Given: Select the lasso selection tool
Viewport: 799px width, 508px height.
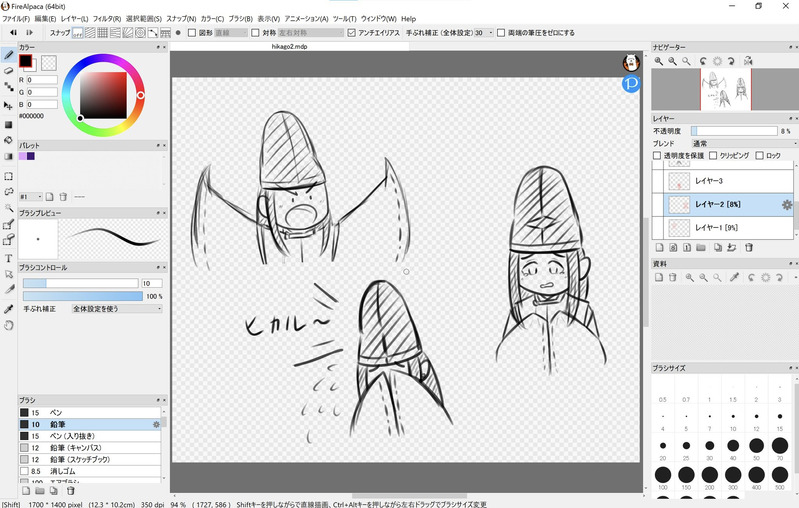Looking at the screenshot, I should (x=8, y=192).
